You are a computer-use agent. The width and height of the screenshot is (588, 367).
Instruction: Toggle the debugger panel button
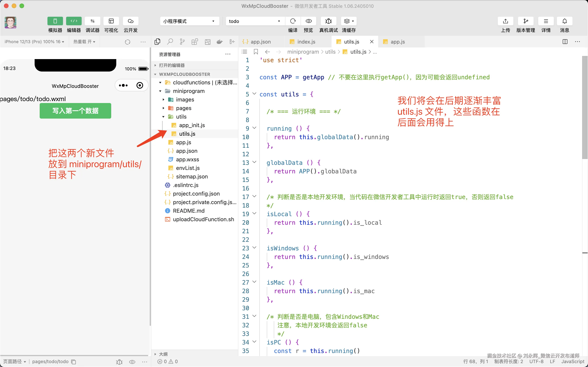coord(93,21)
